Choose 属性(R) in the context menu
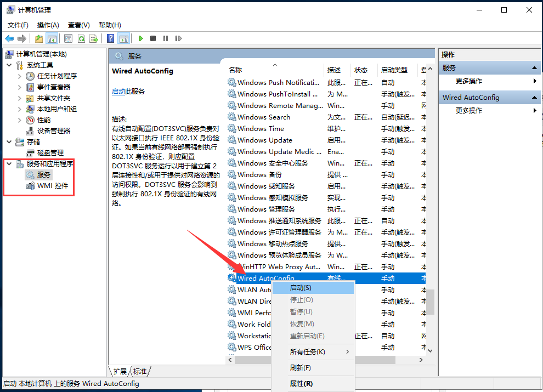This screenshot has height=392, width=543. point(313,384)
